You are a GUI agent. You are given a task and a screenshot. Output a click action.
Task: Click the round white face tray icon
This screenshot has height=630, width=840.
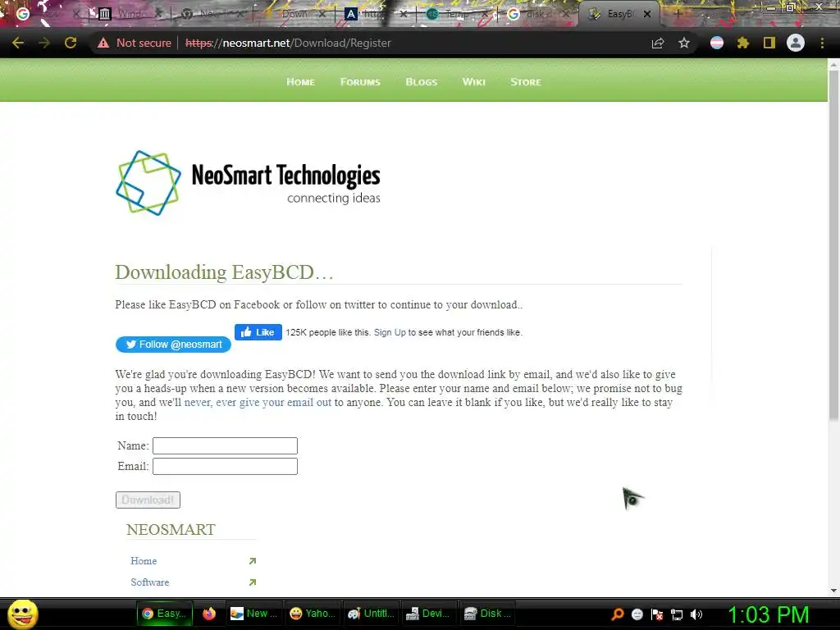pyautogui.click(x=637, y=614)
